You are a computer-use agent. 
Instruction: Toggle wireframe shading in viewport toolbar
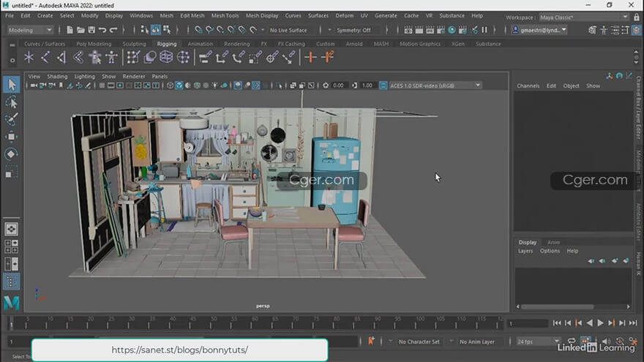(170, 86)
